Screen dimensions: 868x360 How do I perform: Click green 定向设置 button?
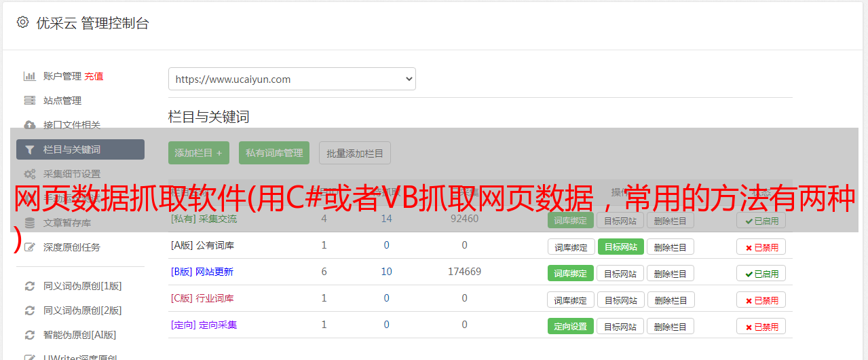click(571, 327)
